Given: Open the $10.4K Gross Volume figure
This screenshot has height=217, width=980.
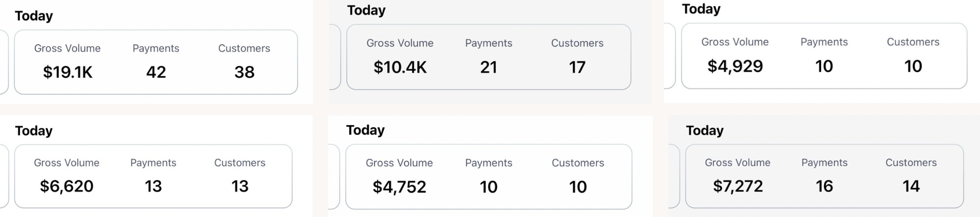Looking at the screenshot, I should click(400, 67).
